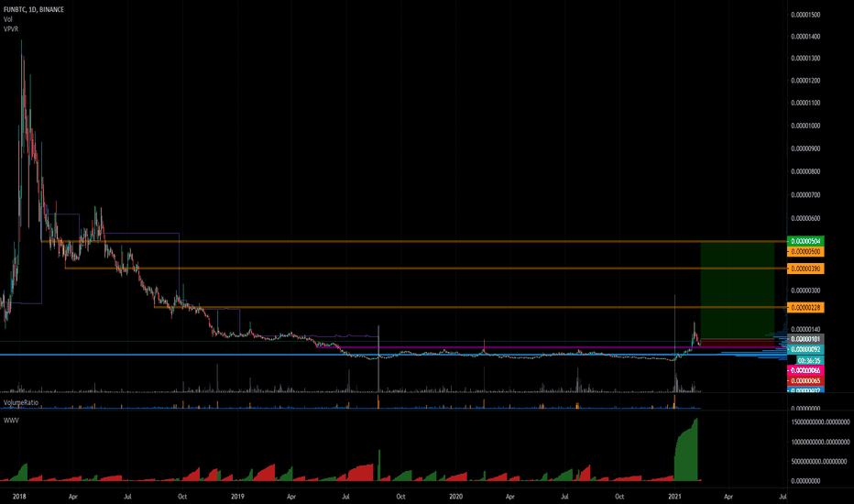Click the 0.00001000 price axis label

coord(805,126)
